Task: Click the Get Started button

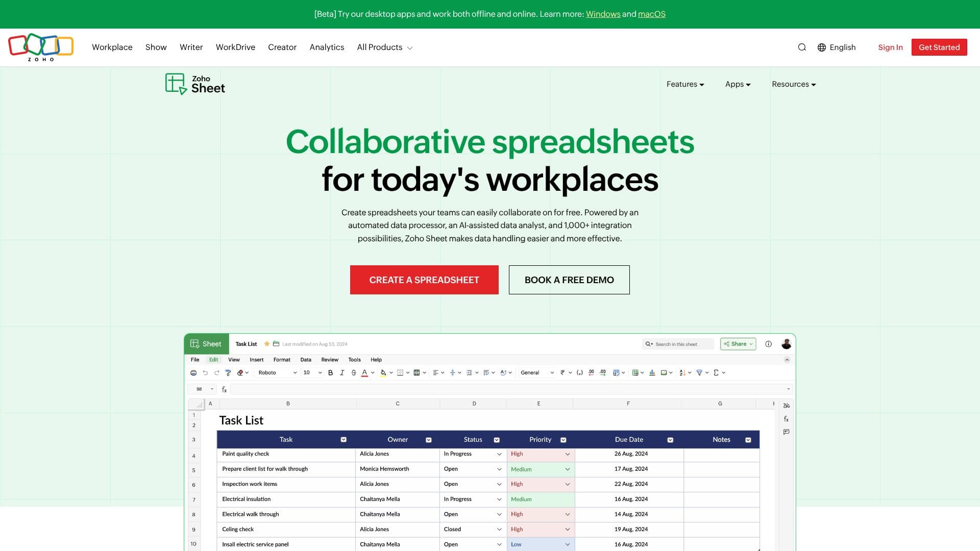Action: point(939,47)
